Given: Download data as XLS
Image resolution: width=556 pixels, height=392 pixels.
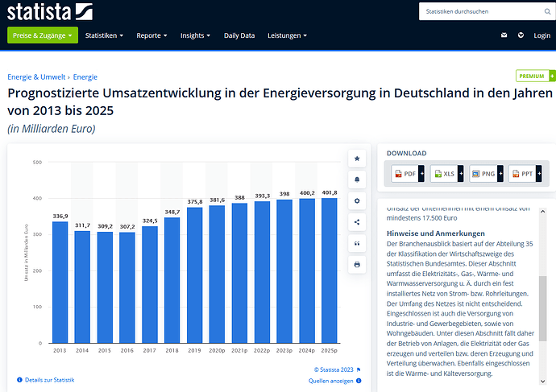Looking at the screenshot, I should 446,174.
